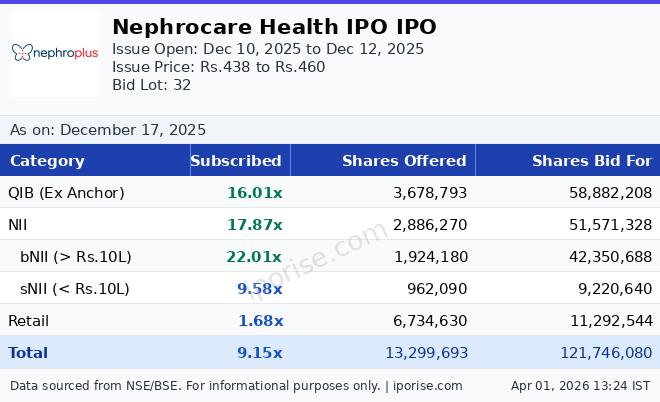660x402 pixels.
Task: Select the QIB (Ex Anchor) row label
Action: [x=66, y=193]
